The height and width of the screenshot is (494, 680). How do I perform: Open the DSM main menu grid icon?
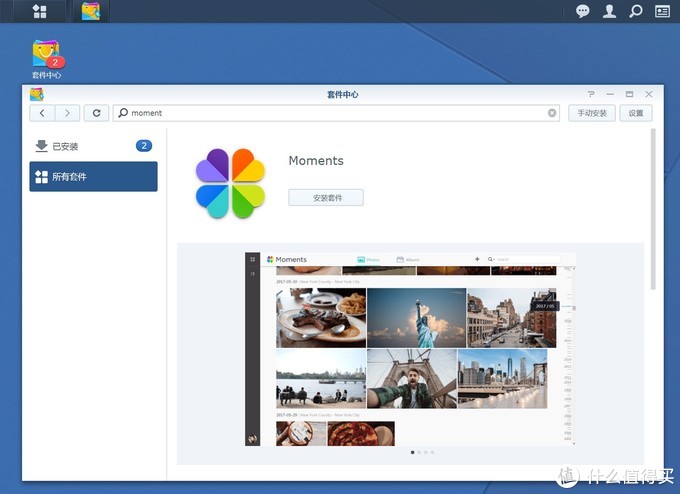point(39,11)
